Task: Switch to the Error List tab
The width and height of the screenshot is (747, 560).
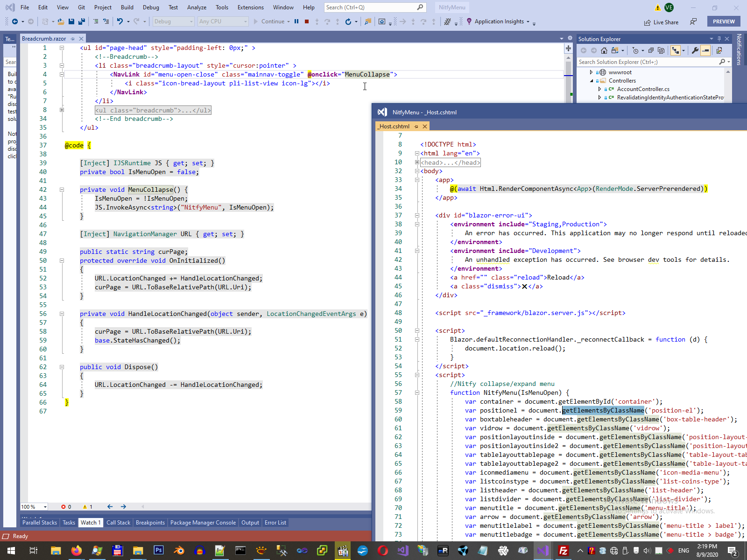Action: (x=275, y=523)
